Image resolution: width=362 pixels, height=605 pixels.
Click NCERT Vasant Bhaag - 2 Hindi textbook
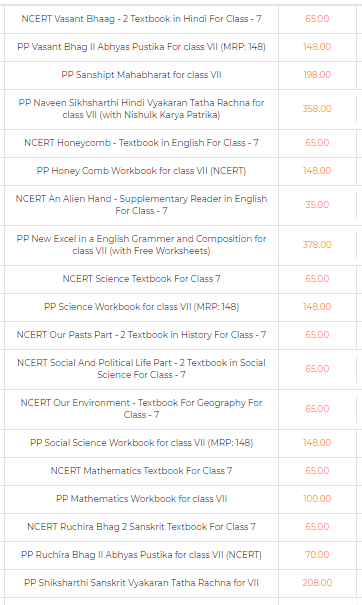[141, 19]
